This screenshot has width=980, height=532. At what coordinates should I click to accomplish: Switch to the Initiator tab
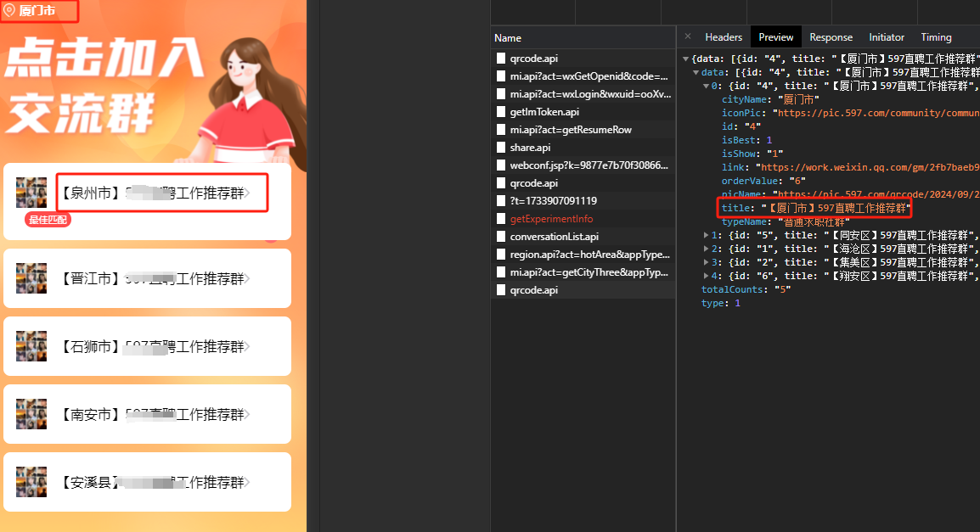click(887, 37)
